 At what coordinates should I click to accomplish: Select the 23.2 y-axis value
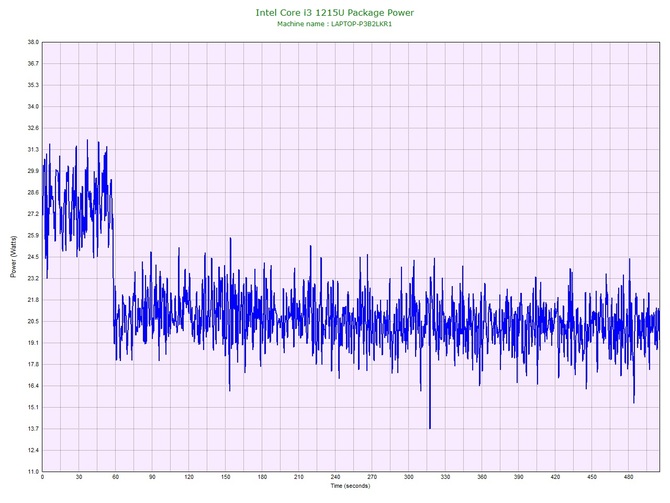pyautogui.click(x=33, y=278)
